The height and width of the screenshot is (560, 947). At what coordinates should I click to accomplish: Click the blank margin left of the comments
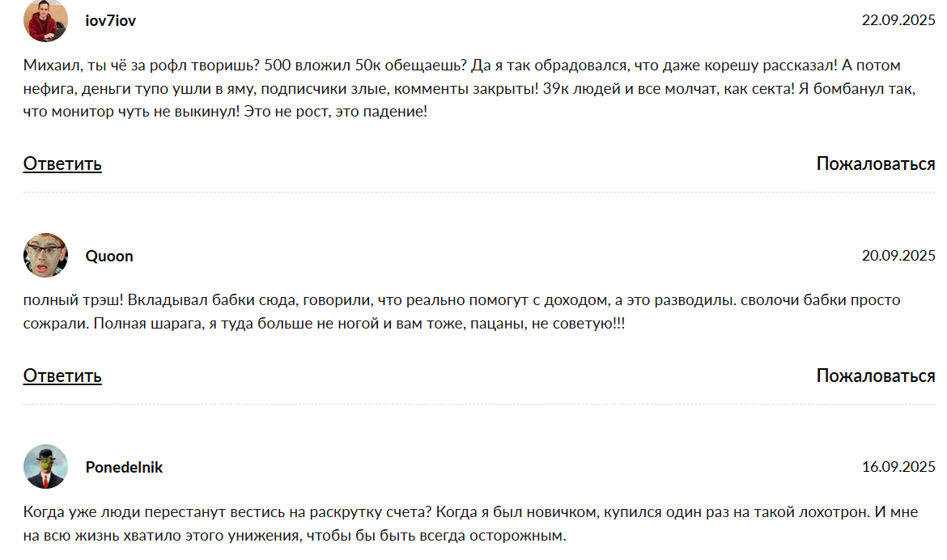click(10, 283)
